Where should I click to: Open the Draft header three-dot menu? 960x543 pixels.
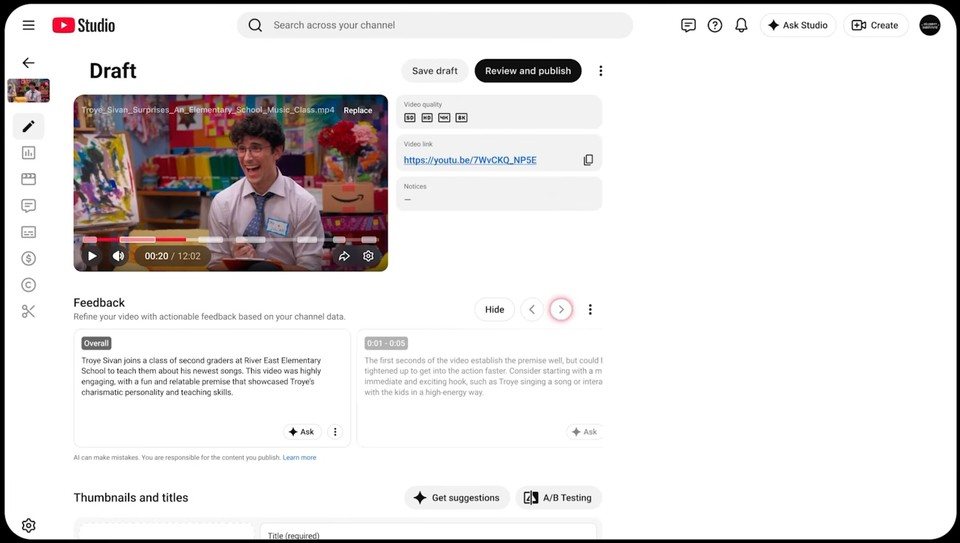601,71
